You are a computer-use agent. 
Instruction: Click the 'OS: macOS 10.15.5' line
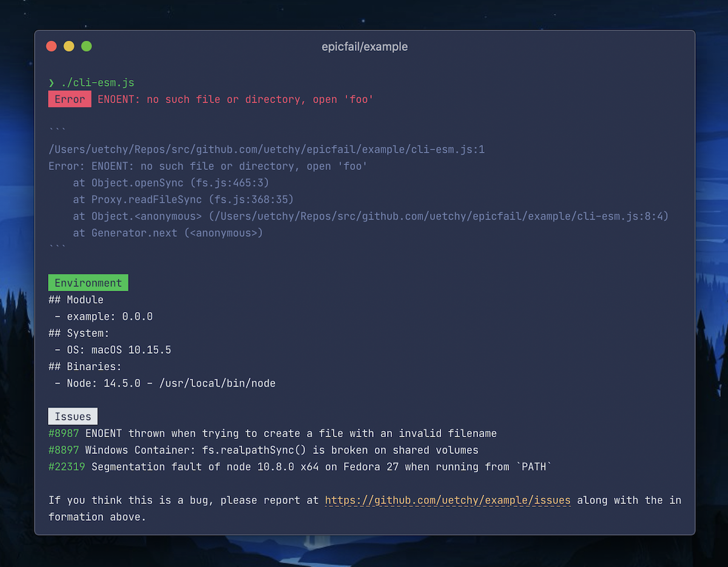click(x=113, y=350)
